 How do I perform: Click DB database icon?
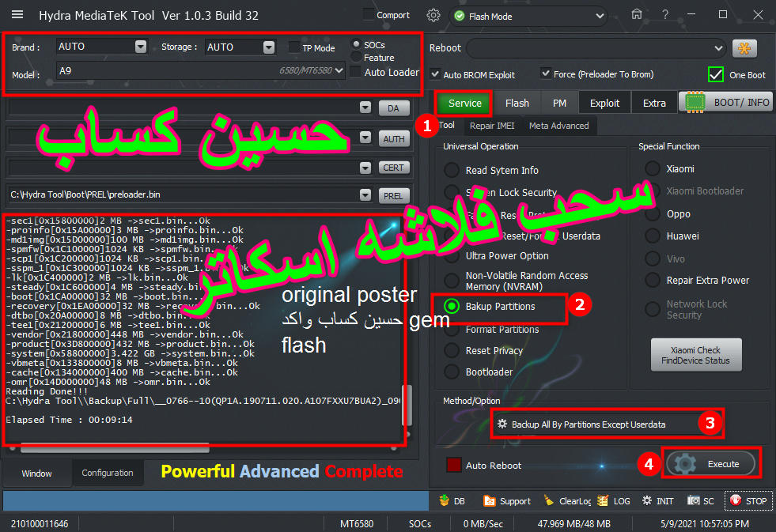pos(444,500)
